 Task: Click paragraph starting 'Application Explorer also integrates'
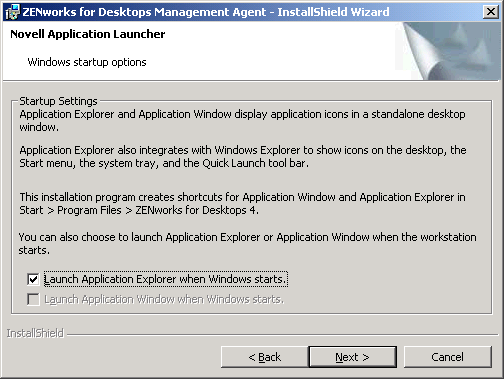click(243, 157)
